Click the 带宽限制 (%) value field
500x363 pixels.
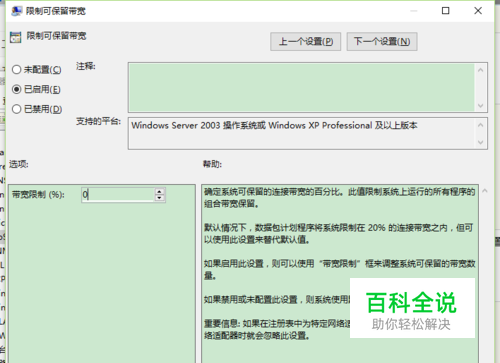click(x=118, y=194)
